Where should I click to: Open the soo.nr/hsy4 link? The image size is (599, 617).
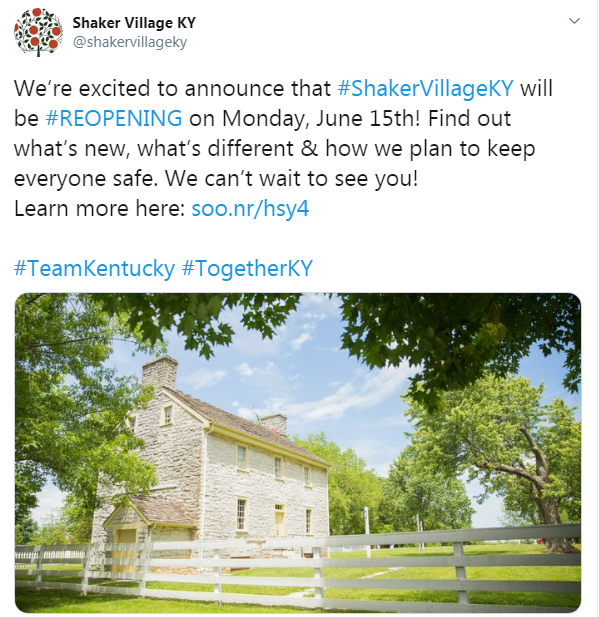click(x=250, y=209)
